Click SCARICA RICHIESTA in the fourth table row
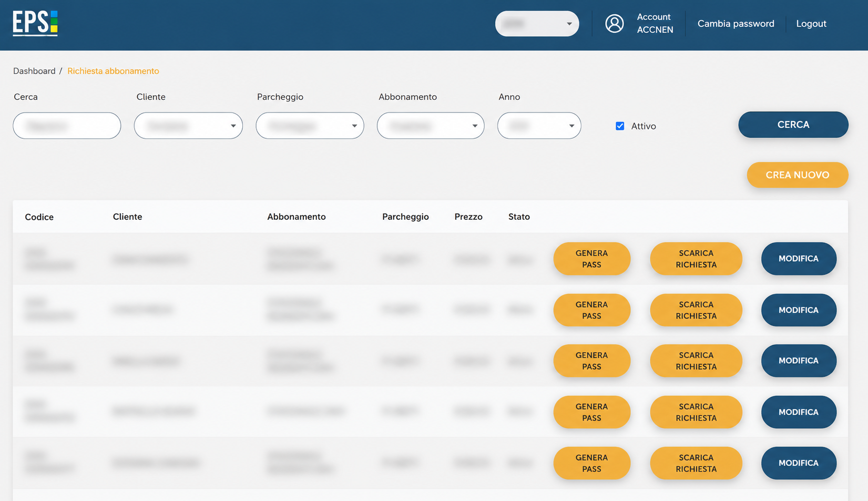Viewport: 868px width, 501px height. pos(696,412)
